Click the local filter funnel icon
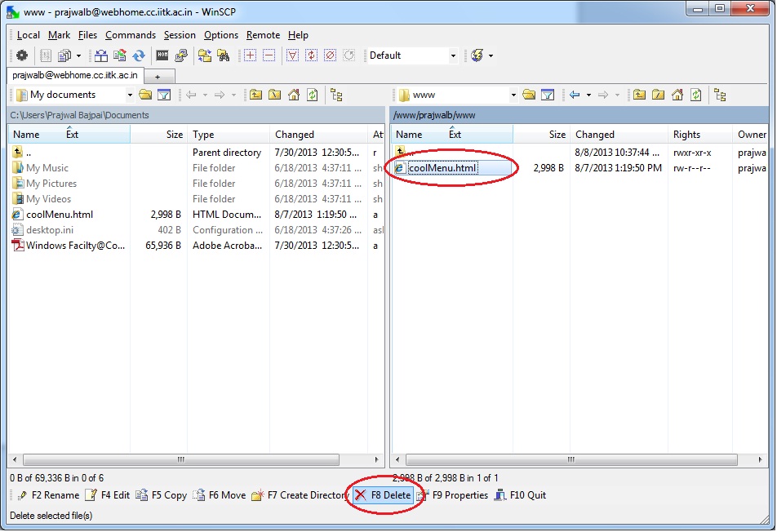The width and height of the screenshot is (777, 532). [x=164, y=94]
